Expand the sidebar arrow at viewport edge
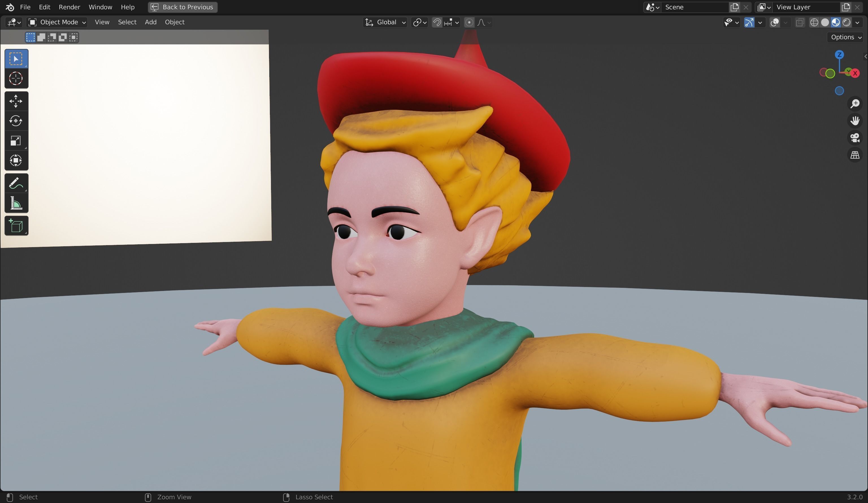 (x=865, y=57)
